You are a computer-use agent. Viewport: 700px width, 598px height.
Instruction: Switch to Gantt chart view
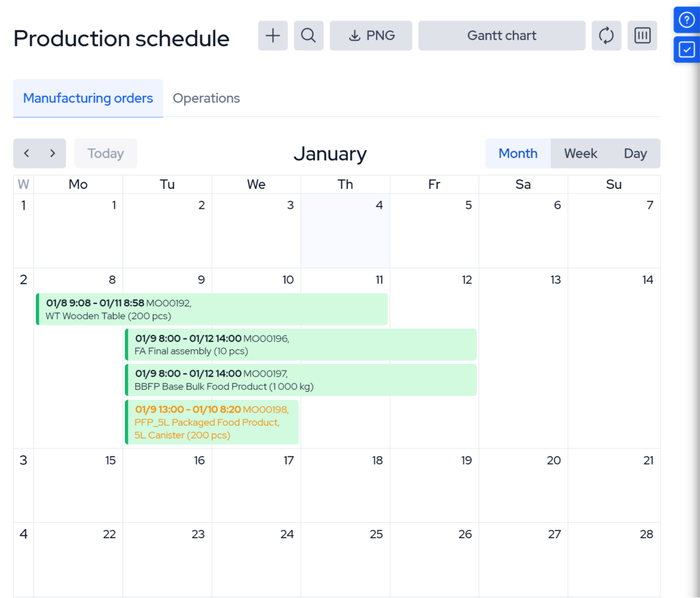(x=502, y=36)
